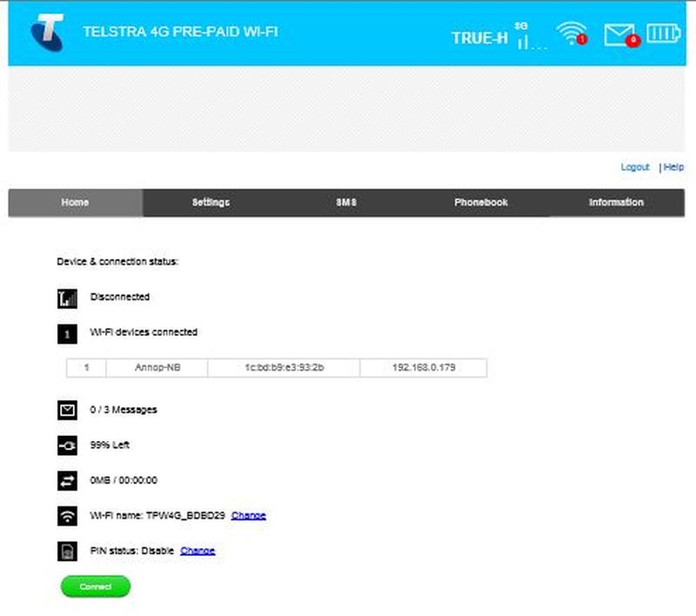The image size is (696, 616).
Task: Click the TRUE-H operator name
Action: (479, 38)
